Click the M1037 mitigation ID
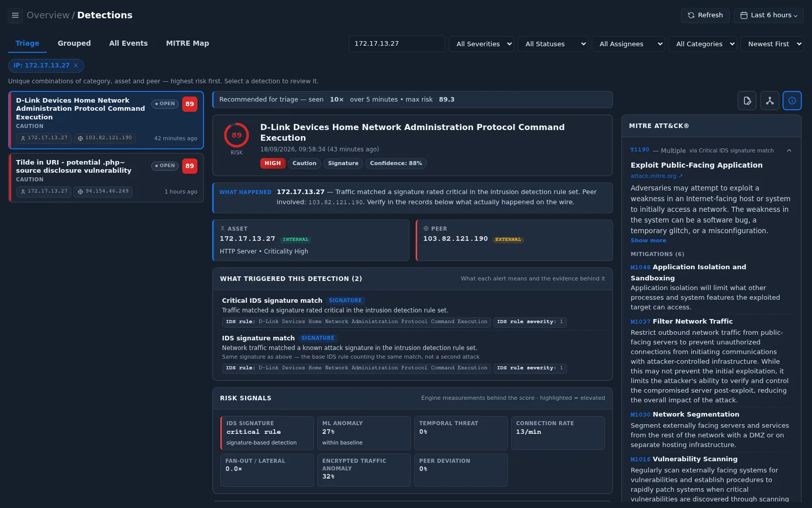The height and width of the screenshot is (508, 812). [x=640, y=322]
